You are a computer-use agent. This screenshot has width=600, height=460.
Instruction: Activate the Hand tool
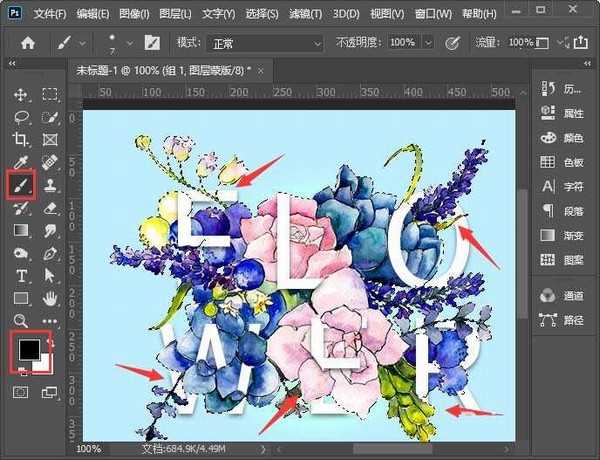(x=50, y=298)
